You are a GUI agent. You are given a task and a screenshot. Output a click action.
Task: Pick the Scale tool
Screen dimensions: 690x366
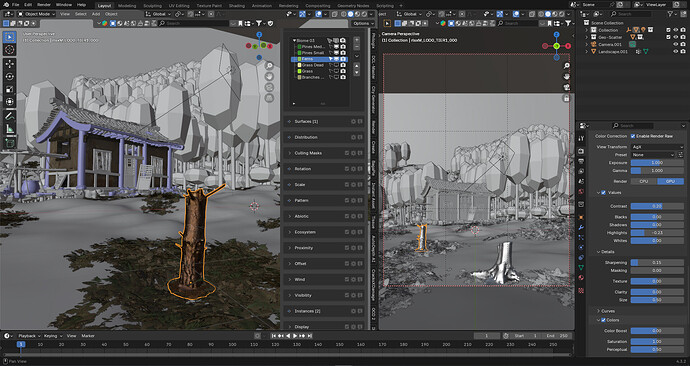pyautogui.click(x=10, y=89)
